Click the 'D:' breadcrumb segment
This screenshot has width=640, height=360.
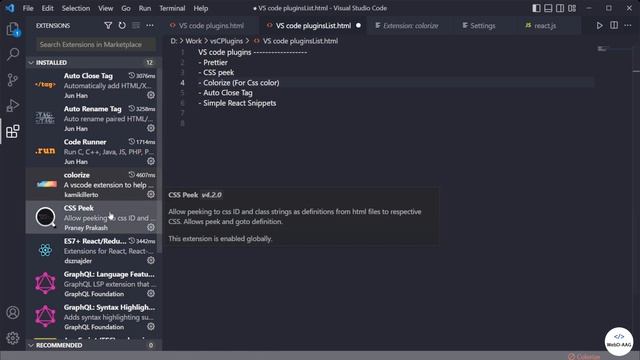point(174,41)
